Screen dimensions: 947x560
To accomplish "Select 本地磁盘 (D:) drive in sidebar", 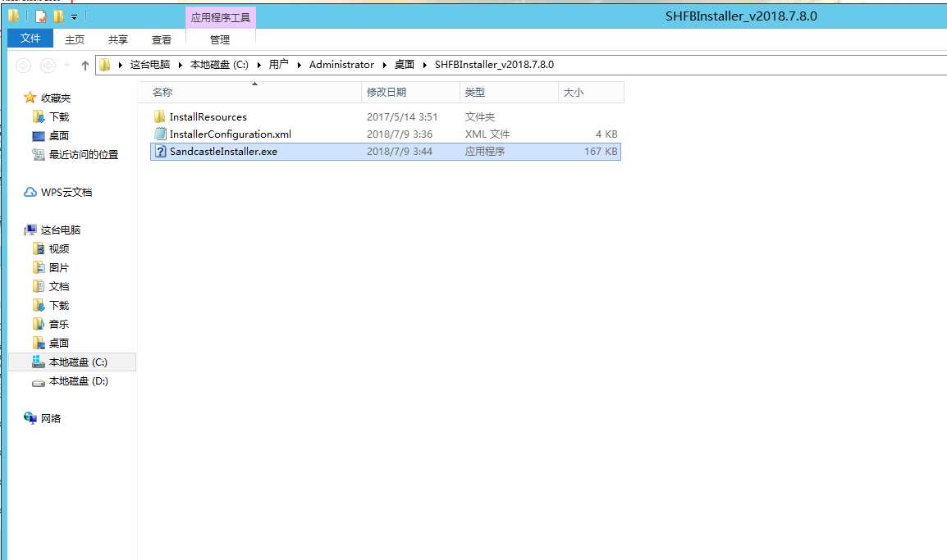I will (79, 380).
